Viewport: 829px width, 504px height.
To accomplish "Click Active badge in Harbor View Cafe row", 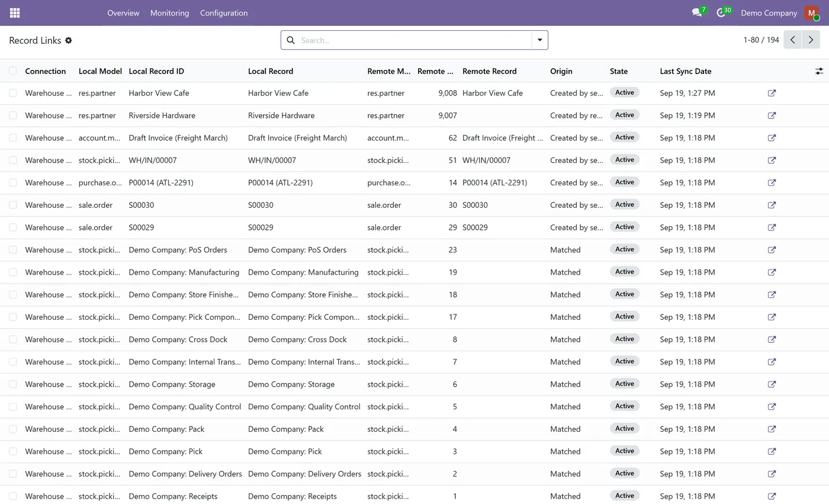I will coord(625,92).
